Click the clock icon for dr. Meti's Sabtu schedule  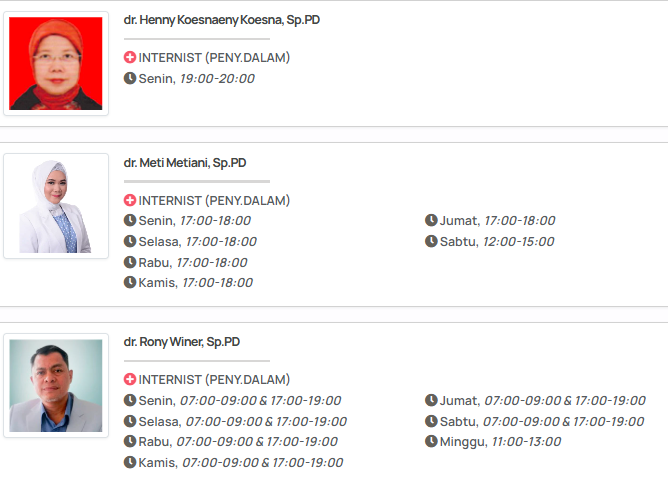tap(431, 241)
